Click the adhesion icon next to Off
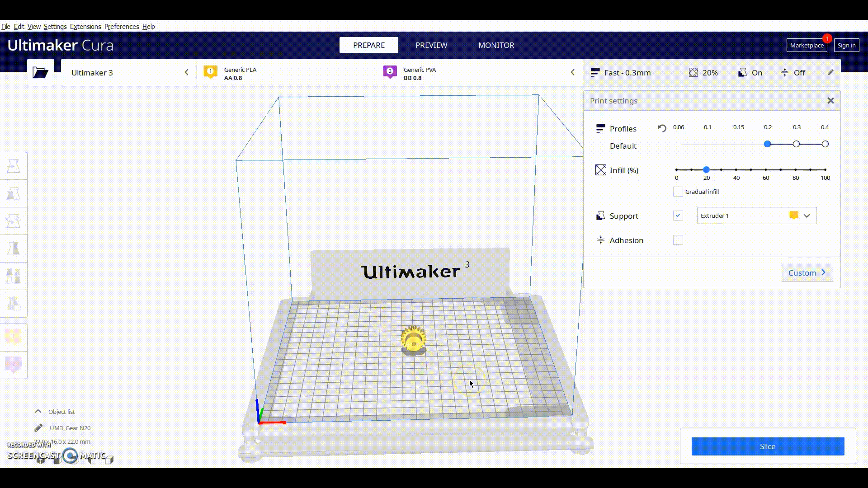This screenshot has height=488, width=868. 785,72
